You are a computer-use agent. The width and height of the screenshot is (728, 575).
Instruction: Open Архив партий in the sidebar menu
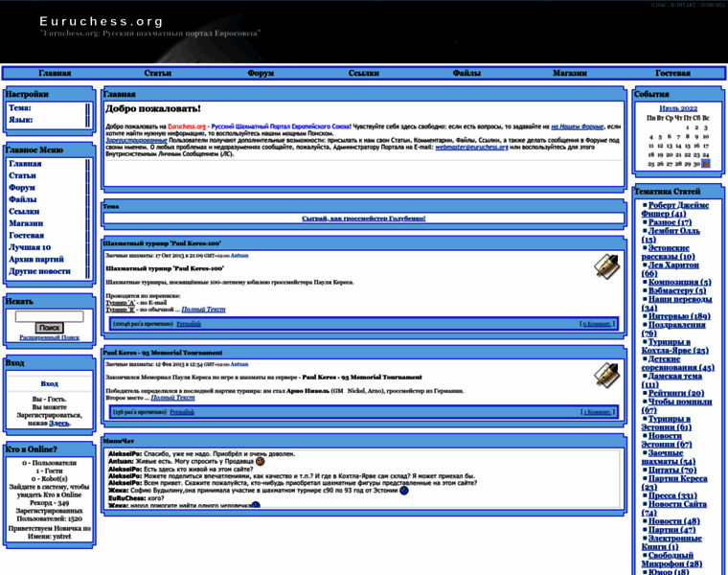click(x=36, y=259)
